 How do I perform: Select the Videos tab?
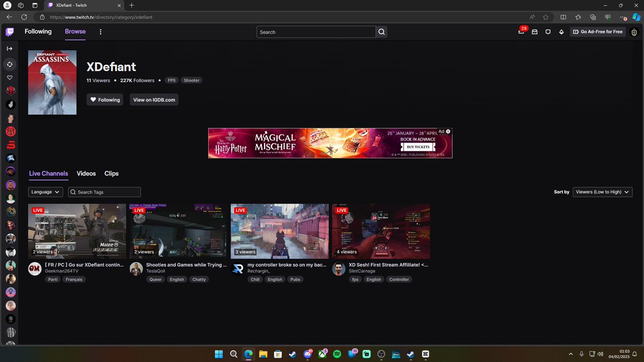click(86, 174)
